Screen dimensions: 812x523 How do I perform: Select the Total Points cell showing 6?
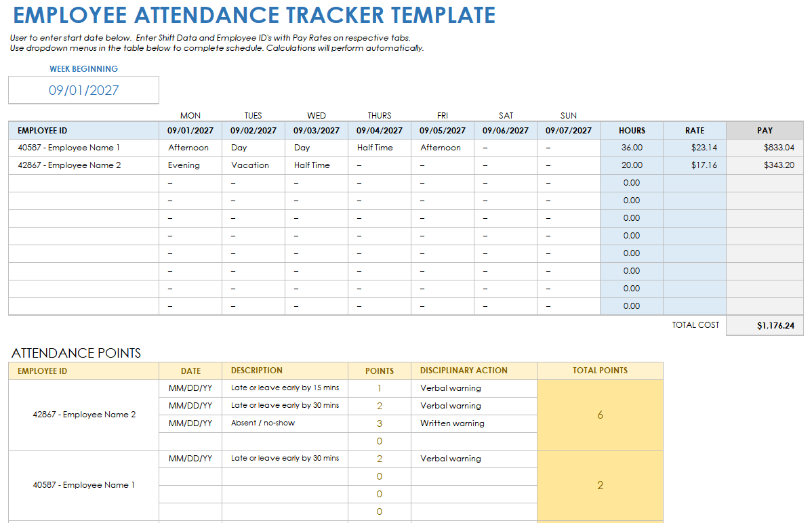click(x=599, y=414)
